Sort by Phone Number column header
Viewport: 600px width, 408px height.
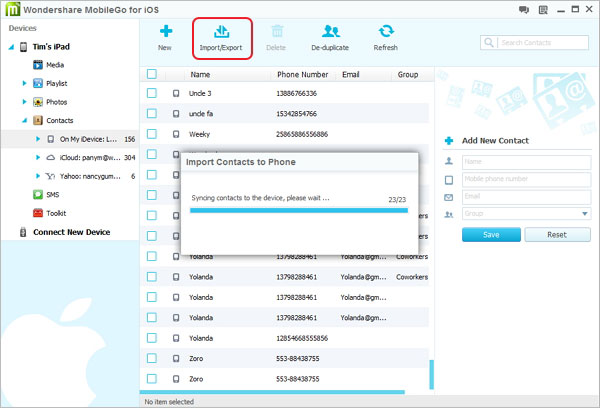click(x=303, y=74)
